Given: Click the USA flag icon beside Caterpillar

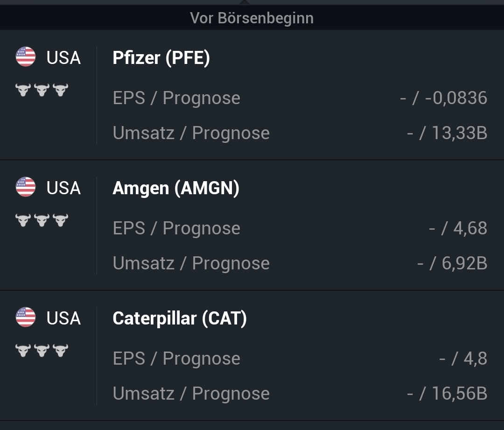Looking at the screenshot, I should 26,317.
